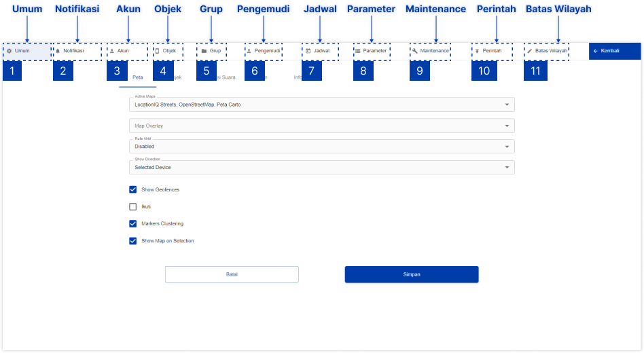Enable the Ikuti checkbox
This screenshot has width=644, height=353.
[133, 206]
